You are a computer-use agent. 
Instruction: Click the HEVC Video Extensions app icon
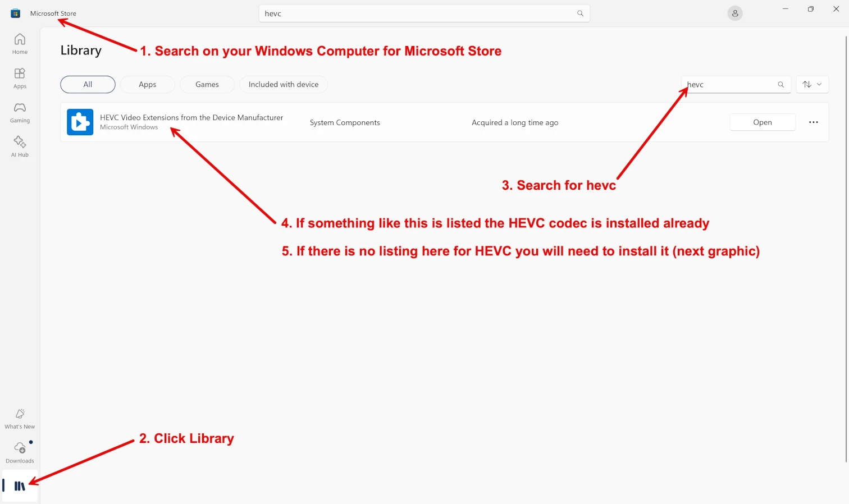(80, 122)
